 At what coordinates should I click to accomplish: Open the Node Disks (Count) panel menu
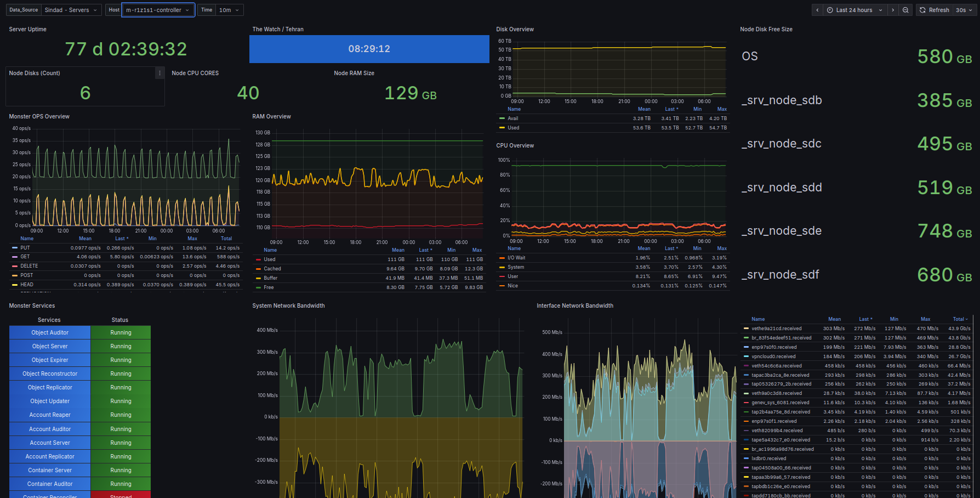(x=159, y=73)
